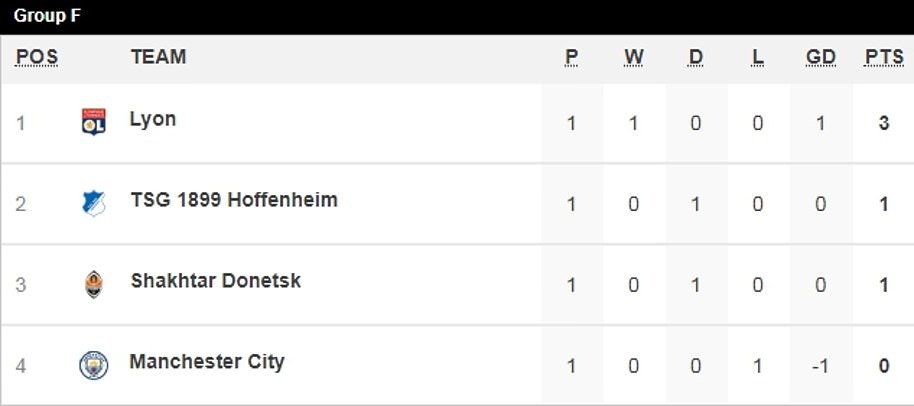
Task: Click the P (played) column header
Action: (x=571, y=57)
